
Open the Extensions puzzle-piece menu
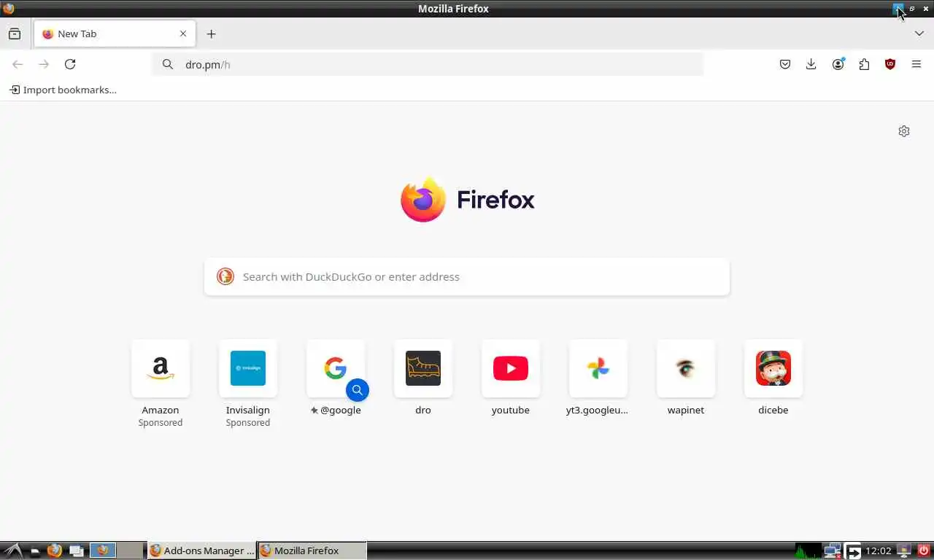click(864, 64)
